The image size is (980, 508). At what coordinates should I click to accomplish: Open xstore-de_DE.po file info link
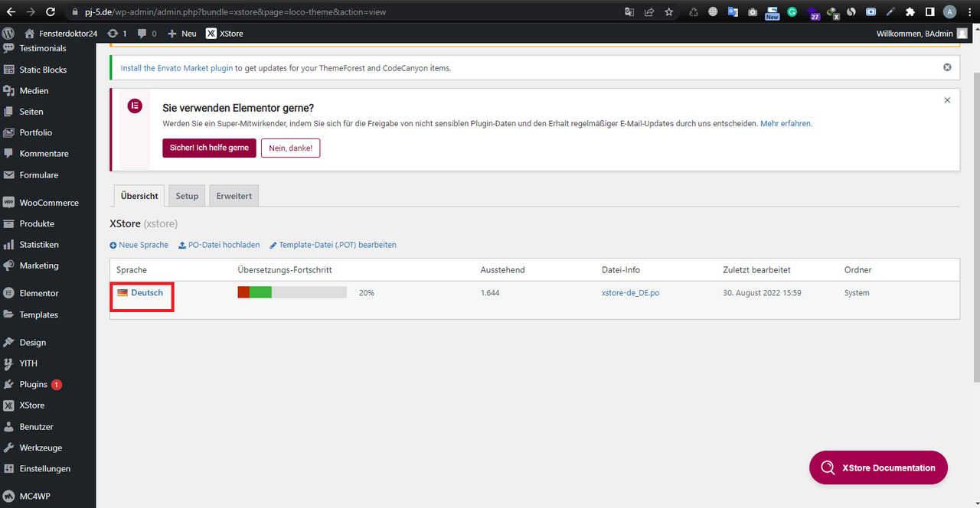(630, 293)
